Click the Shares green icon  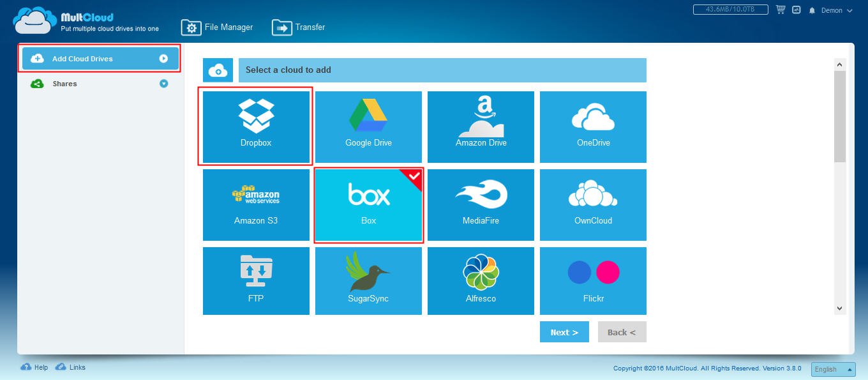point(37,84)
